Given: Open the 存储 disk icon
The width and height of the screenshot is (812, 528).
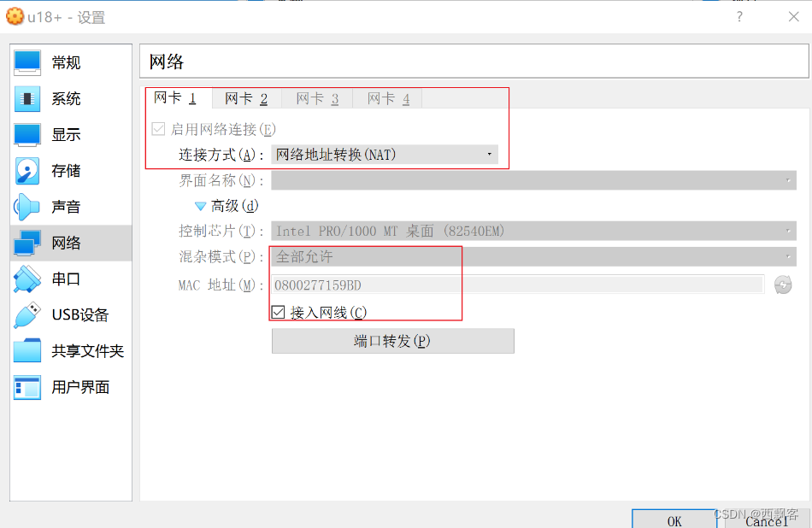Looking at the screenshot, I should [x=27, y=171].
